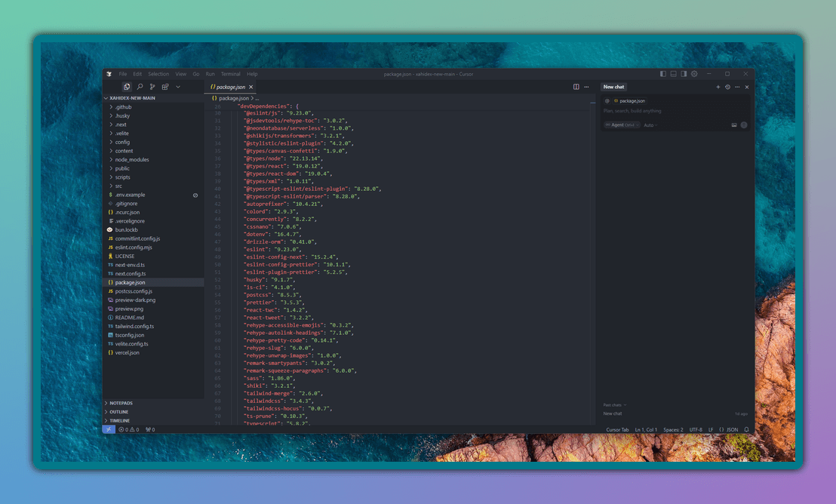Open the Source Control branch icon

coord(152,86)
